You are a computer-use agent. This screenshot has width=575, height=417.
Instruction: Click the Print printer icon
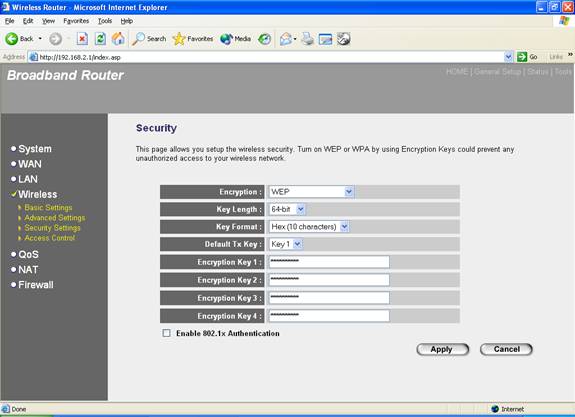pos(308,39)
